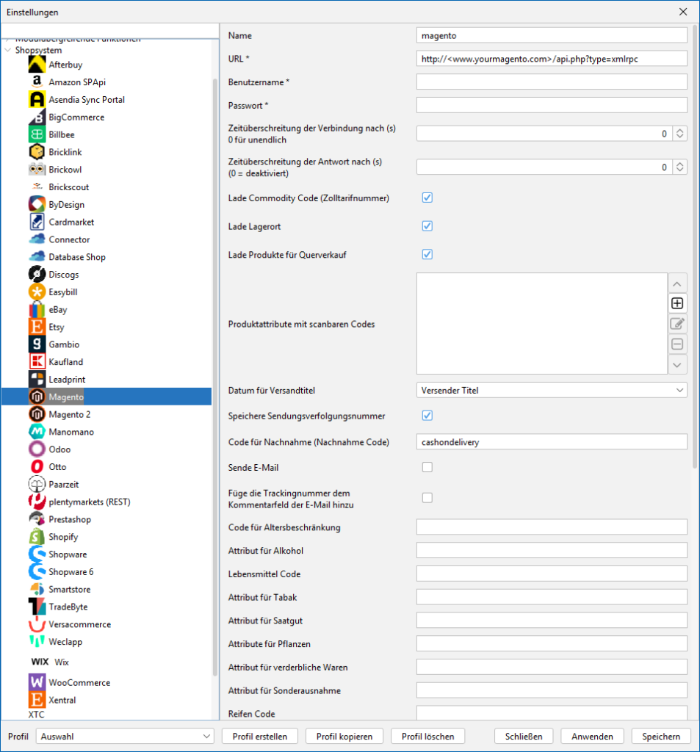The height and width of the screenshot is (752, 700).
Task: Click the settings form vertical scrollbar
Action: tap(695, 242)
